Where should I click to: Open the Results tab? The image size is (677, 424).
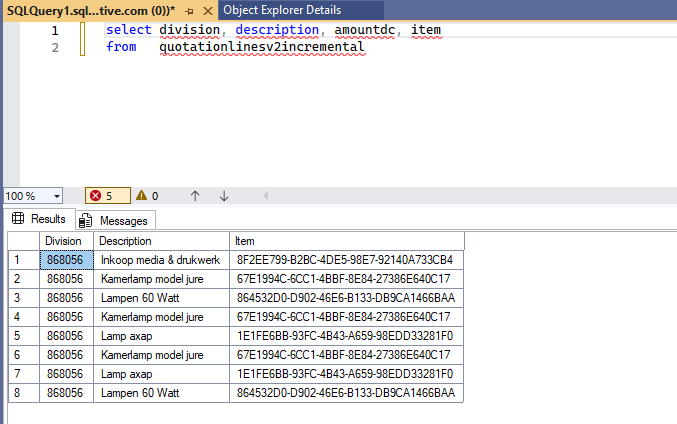click(39, 219)
